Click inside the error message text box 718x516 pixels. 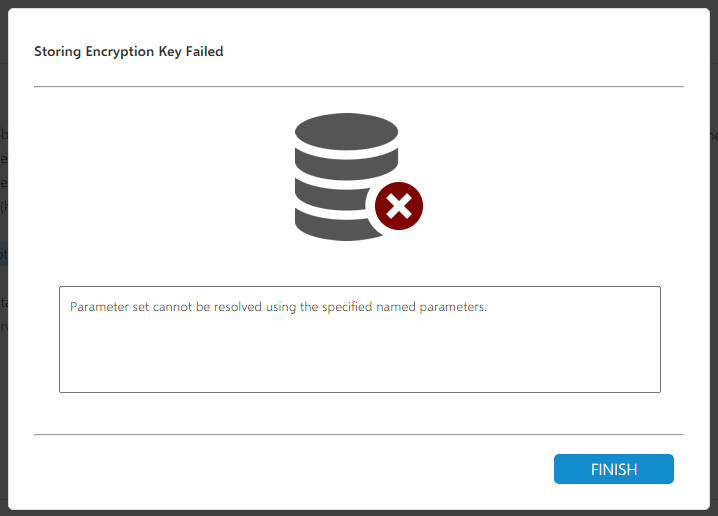(359, 339)
